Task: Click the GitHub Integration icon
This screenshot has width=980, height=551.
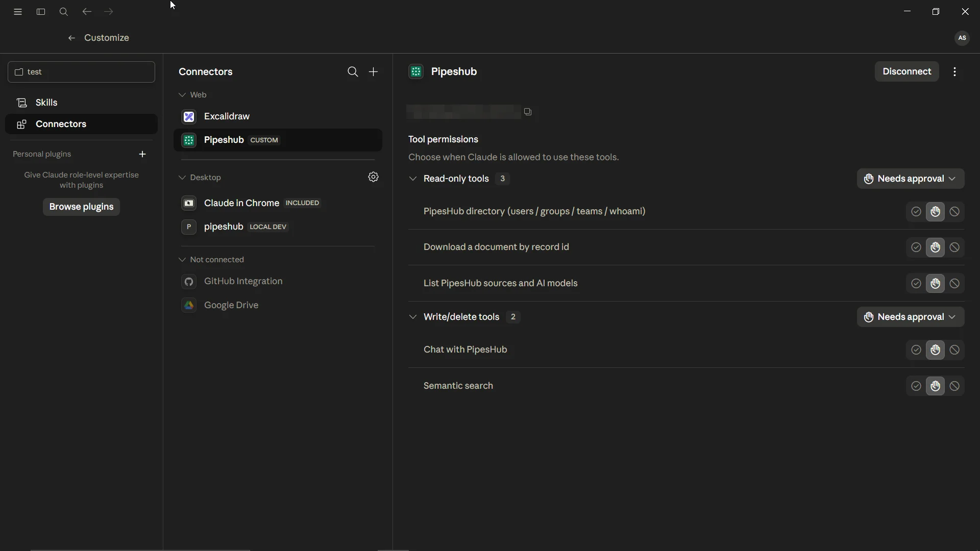Action: [x=189, y=282]
